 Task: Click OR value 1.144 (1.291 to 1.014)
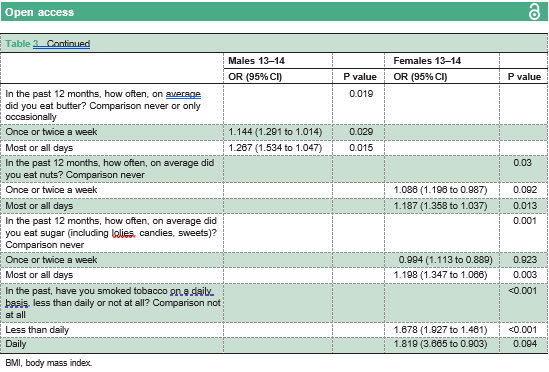click(275, 132)
